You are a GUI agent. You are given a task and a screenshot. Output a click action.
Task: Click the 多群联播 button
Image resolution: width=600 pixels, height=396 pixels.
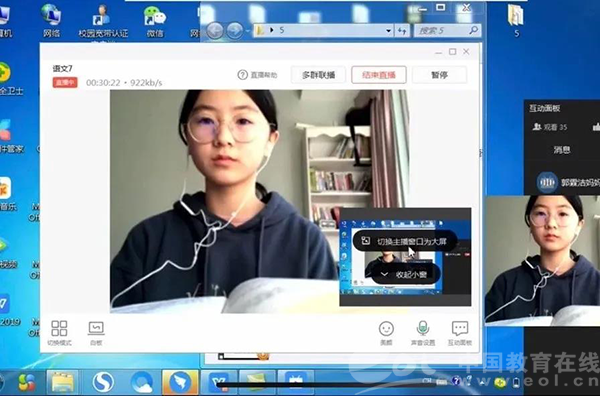click(x=318, y=75)
